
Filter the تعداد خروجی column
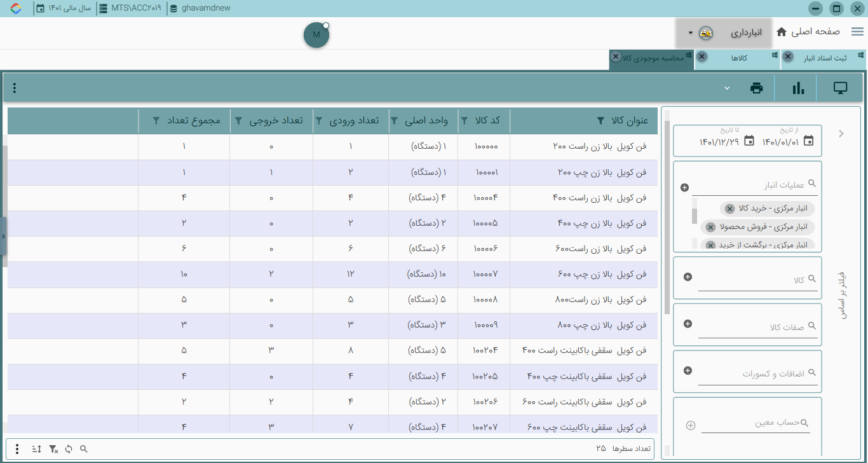238,121
